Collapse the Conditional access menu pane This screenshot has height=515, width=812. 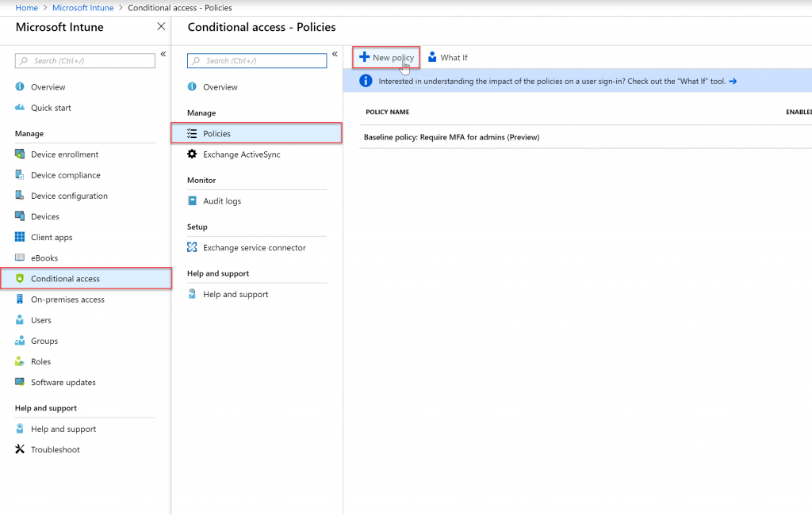(335, 54)
